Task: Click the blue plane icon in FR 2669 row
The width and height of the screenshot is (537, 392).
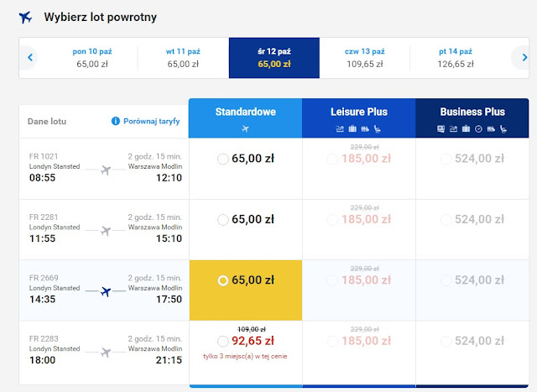Action: tap(106, 291)
